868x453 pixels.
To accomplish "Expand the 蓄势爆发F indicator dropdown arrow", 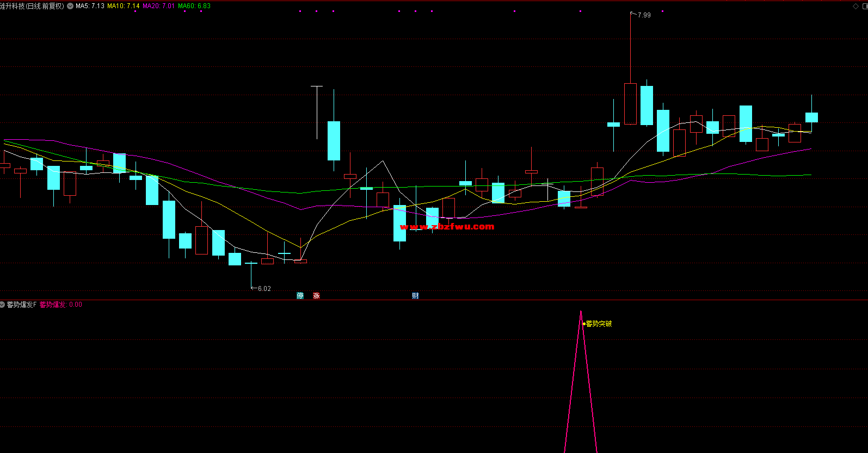I will [3, 305].
